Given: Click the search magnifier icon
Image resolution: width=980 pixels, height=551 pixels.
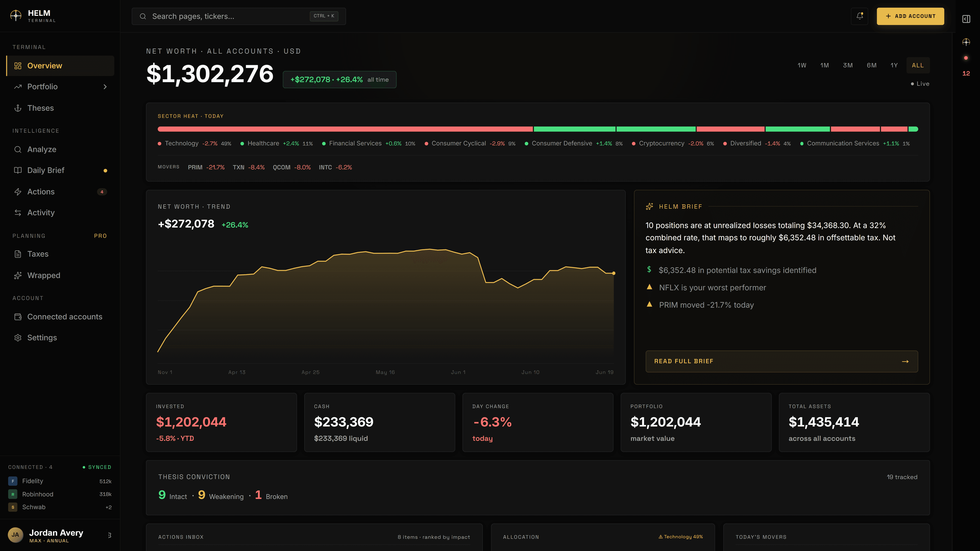Looking at the screenshot, I should (143, 16).
